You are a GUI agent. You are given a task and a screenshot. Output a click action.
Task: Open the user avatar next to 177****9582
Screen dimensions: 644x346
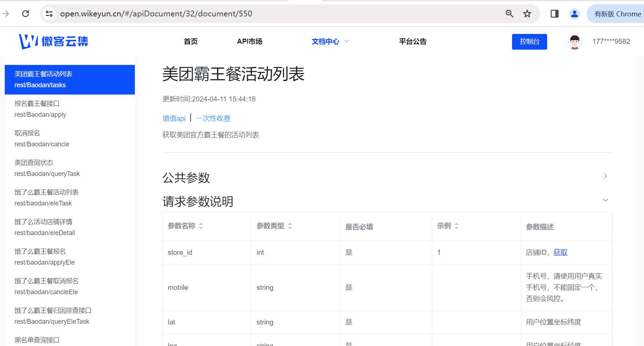click(x=575, y=42)
